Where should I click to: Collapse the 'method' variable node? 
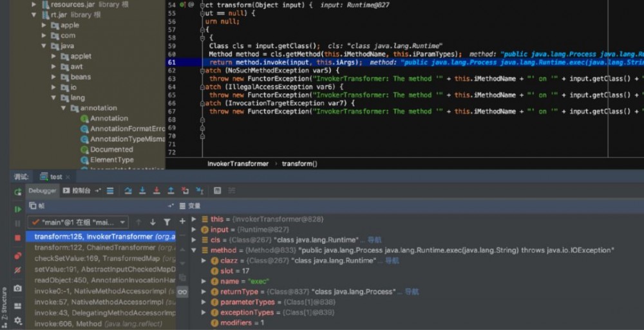194,250
